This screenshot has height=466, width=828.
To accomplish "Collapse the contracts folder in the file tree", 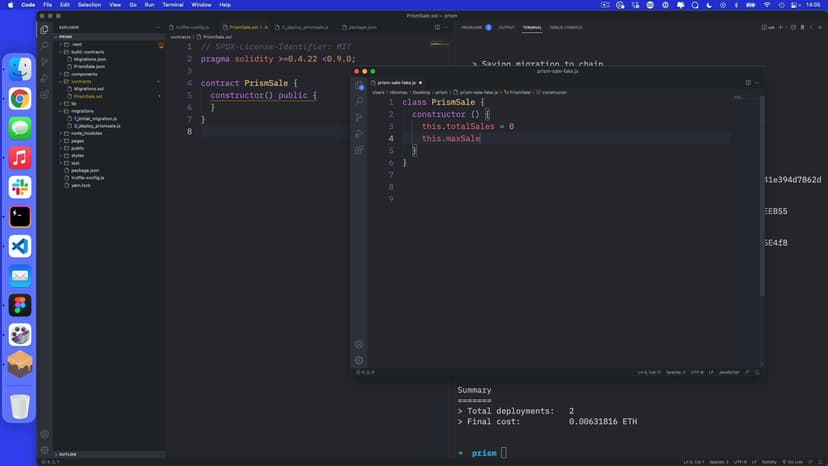I will [80, 81].
